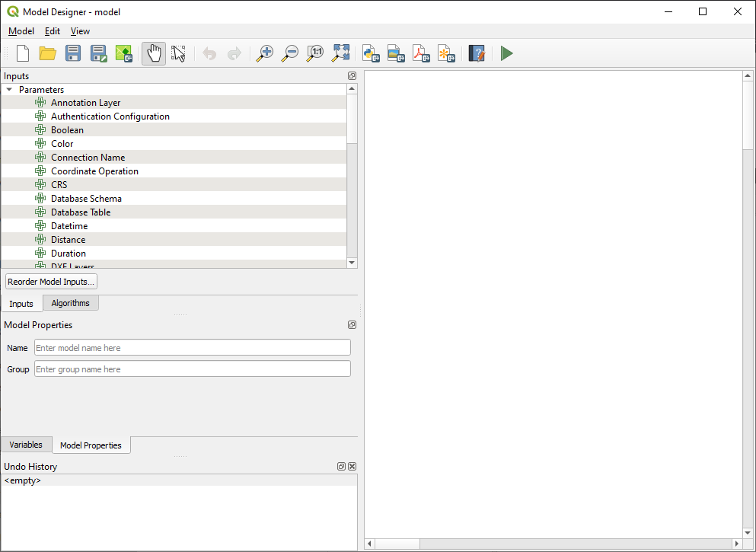Click the model Name input field
The width and height of the screenshot is (756, 552).
coord(192,348)
